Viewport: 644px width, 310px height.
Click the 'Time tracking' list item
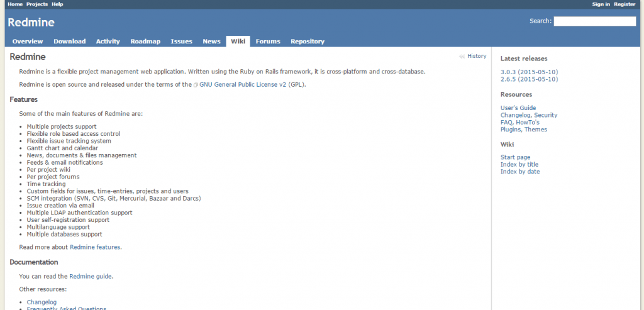coord(46,184)
